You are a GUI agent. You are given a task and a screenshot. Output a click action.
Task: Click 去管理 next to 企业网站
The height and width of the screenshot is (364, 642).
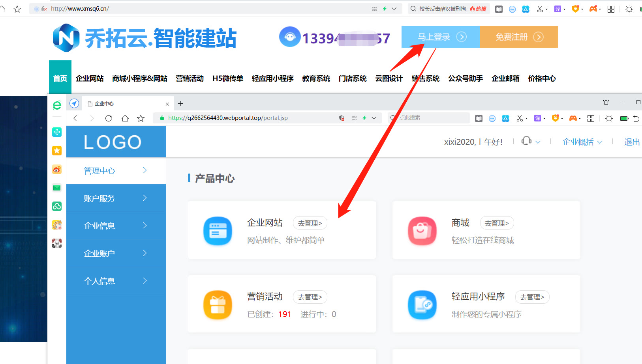pyautogui.click(x=310, y=223)
